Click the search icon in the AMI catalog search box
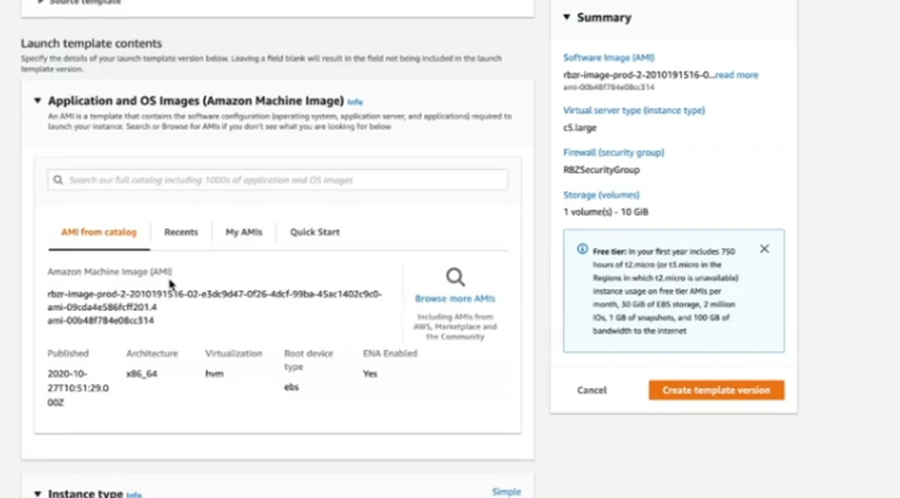The width and height of the screenshot is (900, 498). point(58,180)
